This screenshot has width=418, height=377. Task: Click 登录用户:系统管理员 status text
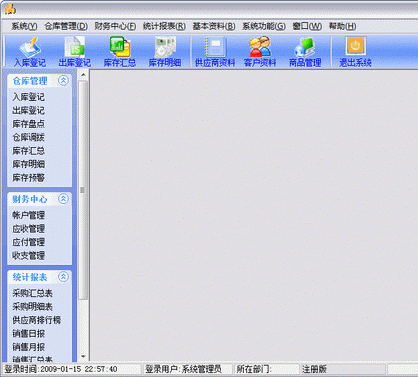[x=183, y=369]
